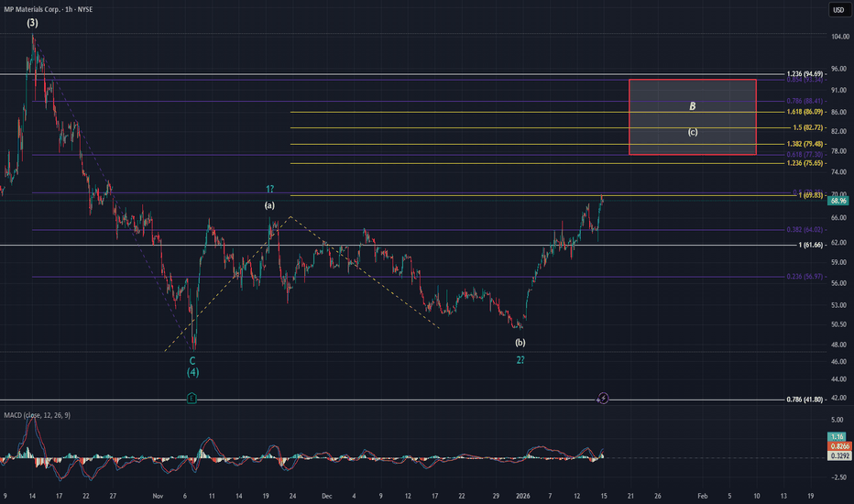Select the teal 2? wave label
The height and width of the screenshot is (504, 854).
click(x=520, y=359)
